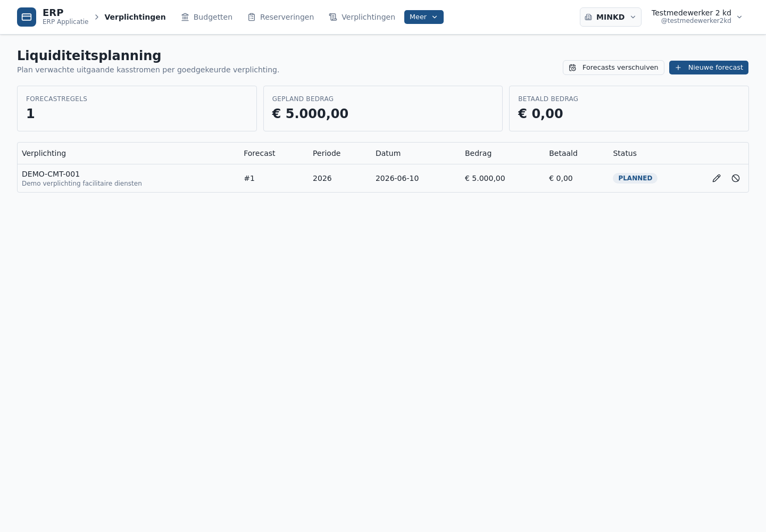The image size is (766, 532).
Task: Click the Periode column header
Action: 327,153
